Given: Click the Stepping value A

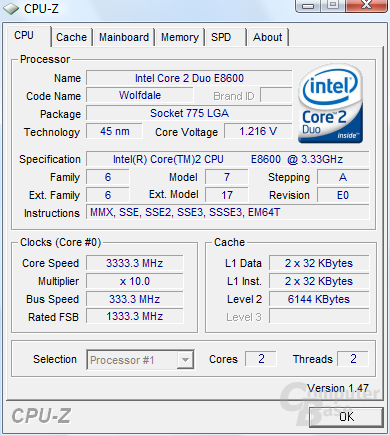Looking at the screenshot, I should pos(343,177).
